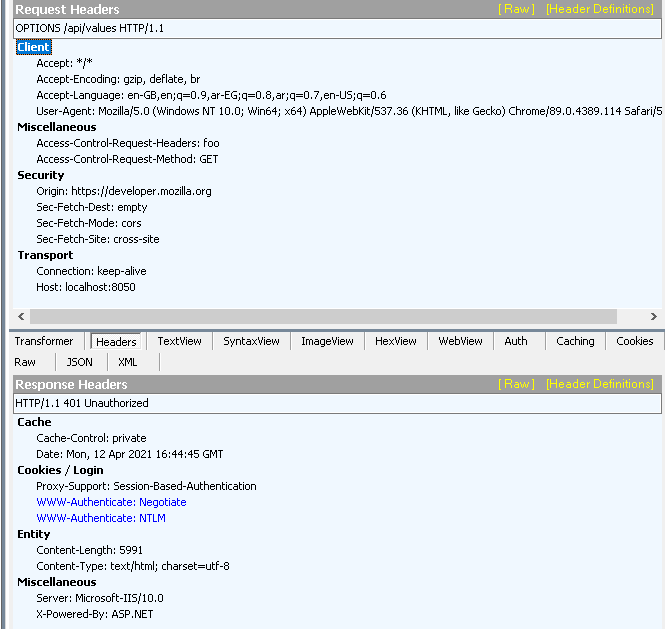Select the Entity group header
Image resolution: width=665 pixels, height=629 pixels.
[34, 534]
